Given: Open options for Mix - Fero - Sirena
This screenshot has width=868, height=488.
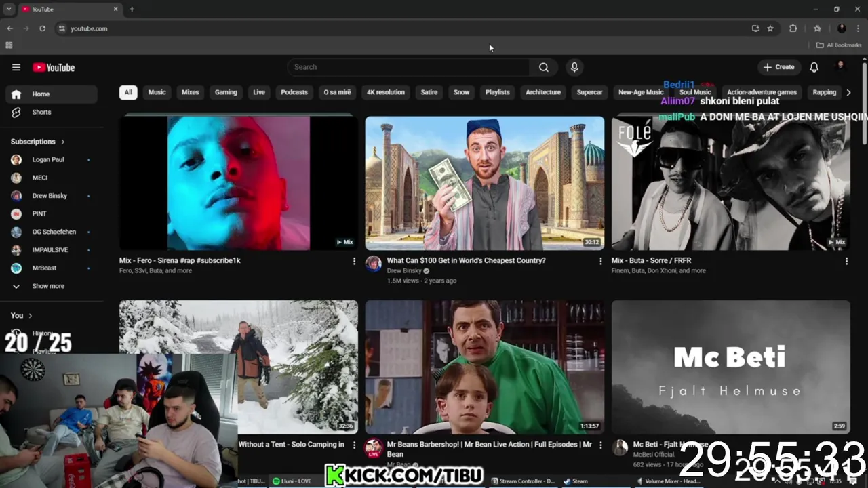Looking at the screenshot, I should pyautogui.click(x=354, y=261).
